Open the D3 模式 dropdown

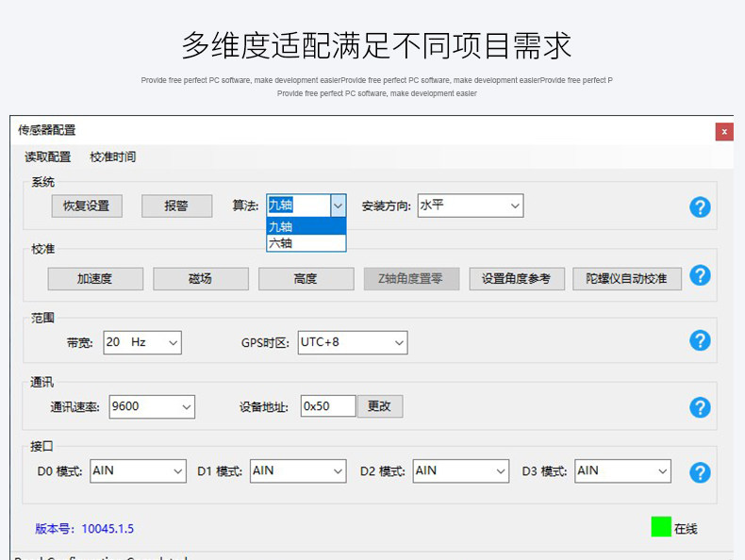point(623,470)
